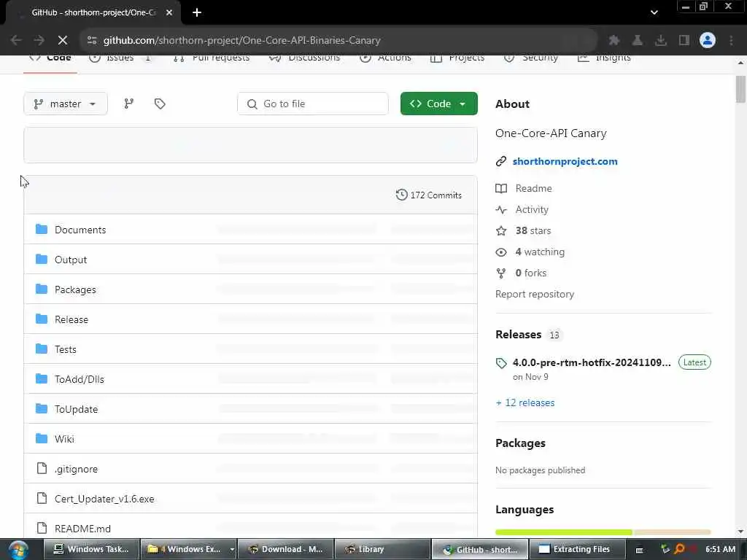Switch to Windows Task Manager taskbar button
The height and width of the screenshot is (560, 747).
(91, 549)
